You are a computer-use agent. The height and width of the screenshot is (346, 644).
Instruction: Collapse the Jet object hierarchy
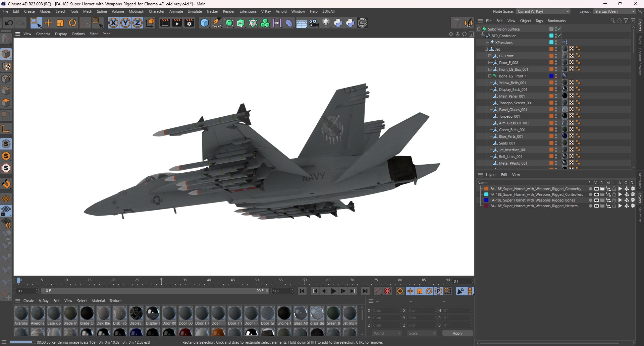(x=486, y=49)
